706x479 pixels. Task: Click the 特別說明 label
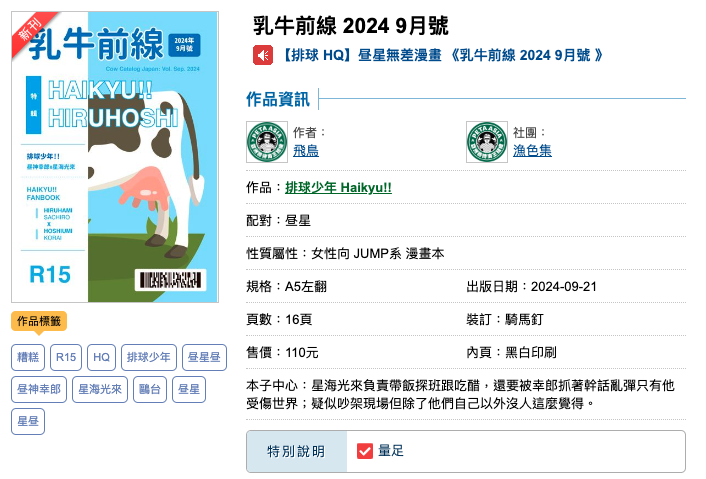coord(296,451)
